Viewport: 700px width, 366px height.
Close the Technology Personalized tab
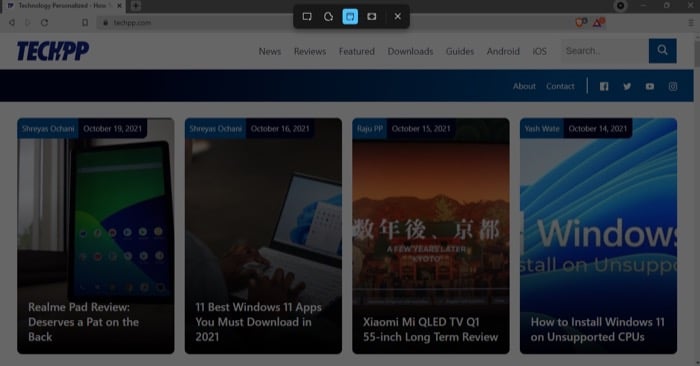(x=119, y=6)
